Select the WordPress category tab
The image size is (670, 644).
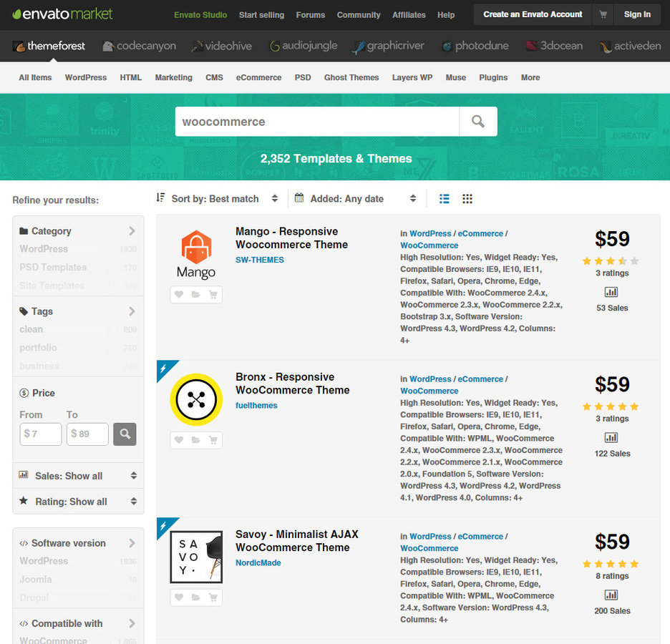point(86,78)
